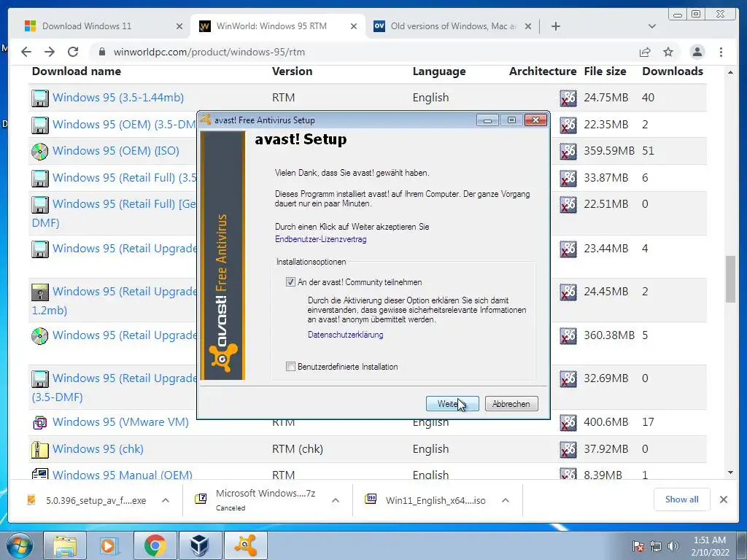Click the vertical scrollbar thumb

click(x=730, y=279)
